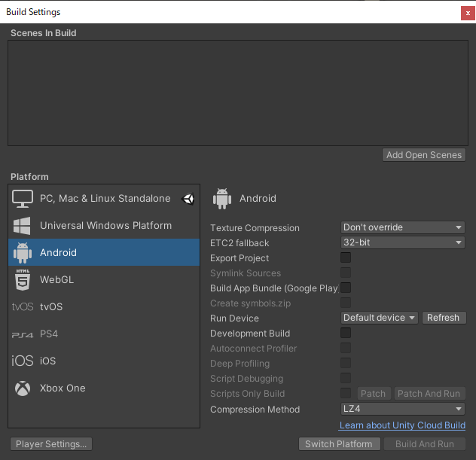476x460 pixels.
Task: Click the PC monitor platform icon
Action: pyautogui.click(x=23, y=199)
